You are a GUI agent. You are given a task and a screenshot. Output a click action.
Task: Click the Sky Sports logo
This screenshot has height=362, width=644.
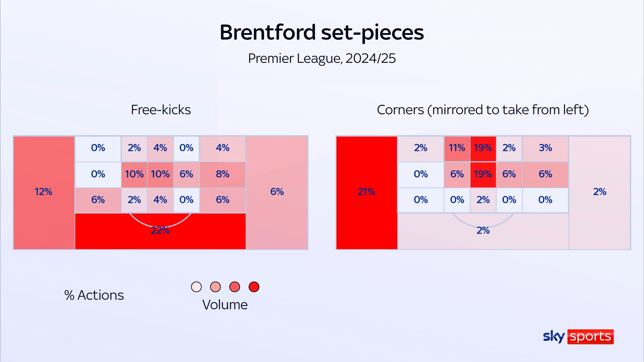[578, 337]
